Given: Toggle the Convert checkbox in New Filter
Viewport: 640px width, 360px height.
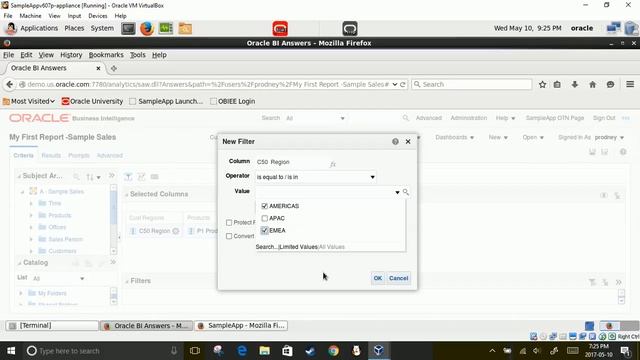Looking at the screenshot, I should coord(229,236).
